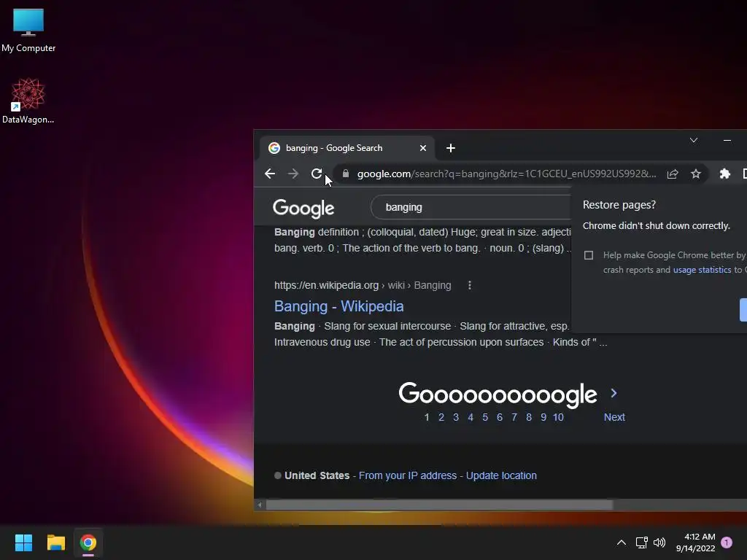The image size is (747, 560).
Task: Go to results page 5
Action: click(x=485, y=417)
